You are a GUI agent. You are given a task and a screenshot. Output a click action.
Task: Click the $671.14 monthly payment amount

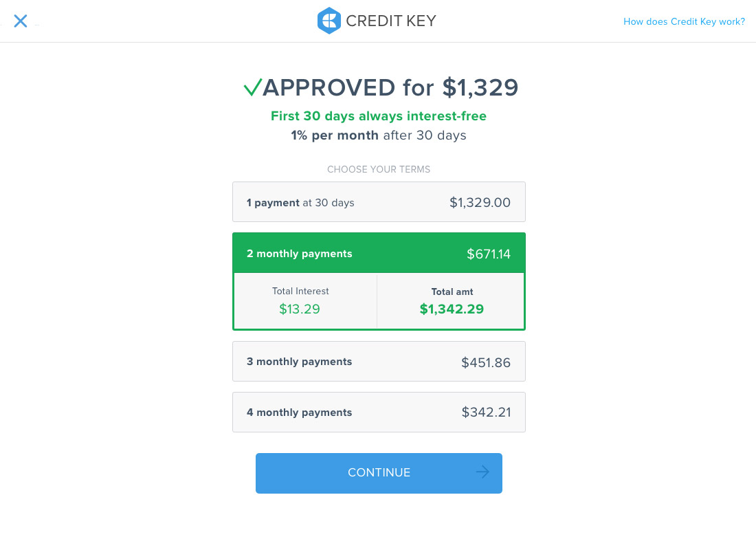pyautogui.click(x=489, y=254)
